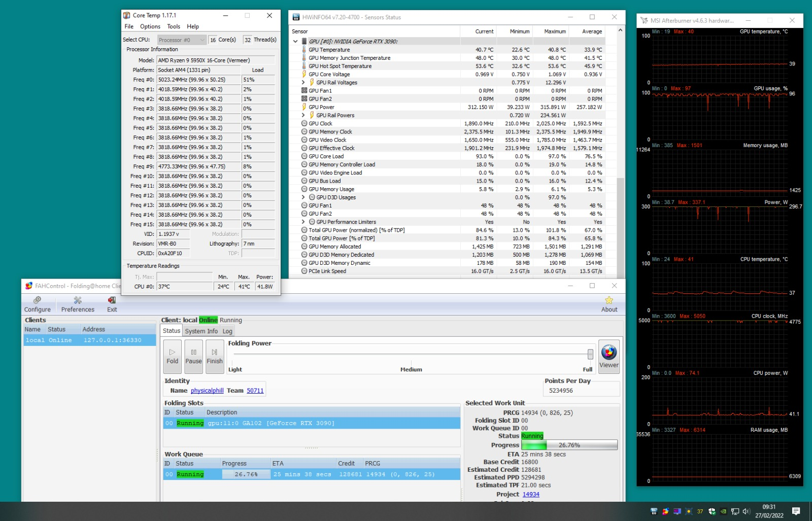The height and width of the screenshot is (521, 812).
Task: Open the Project 14934 link
Action: point(531,494)
